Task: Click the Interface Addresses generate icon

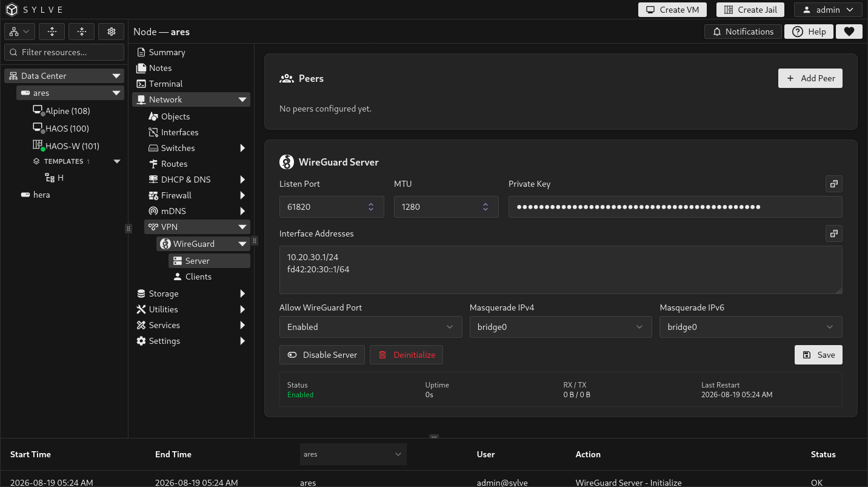Action: point(834,233)
